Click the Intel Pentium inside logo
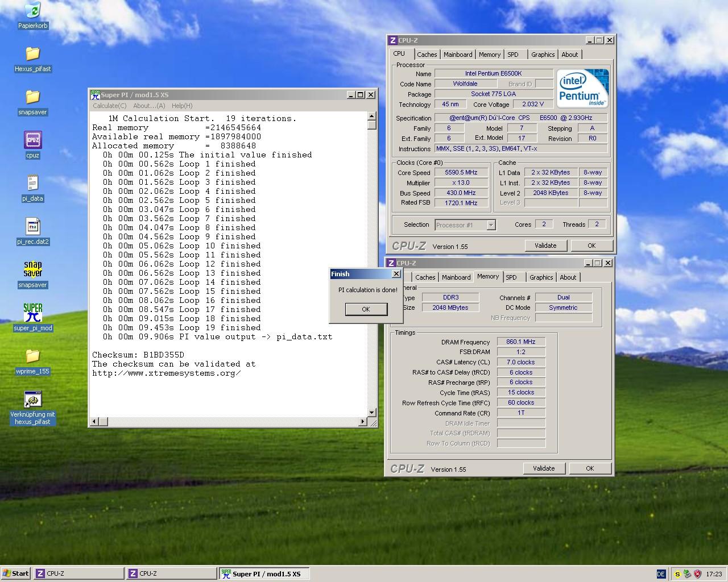 [582, 88]
